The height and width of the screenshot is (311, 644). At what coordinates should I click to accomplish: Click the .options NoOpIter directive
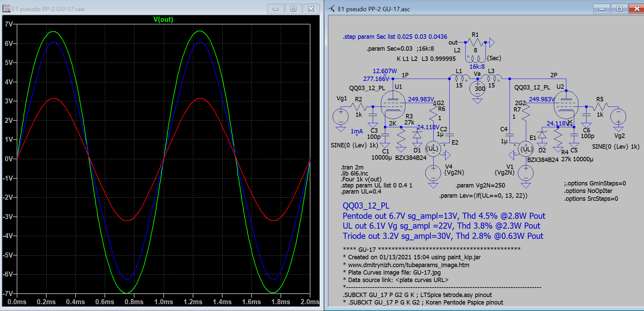click(x=588, y=191)
